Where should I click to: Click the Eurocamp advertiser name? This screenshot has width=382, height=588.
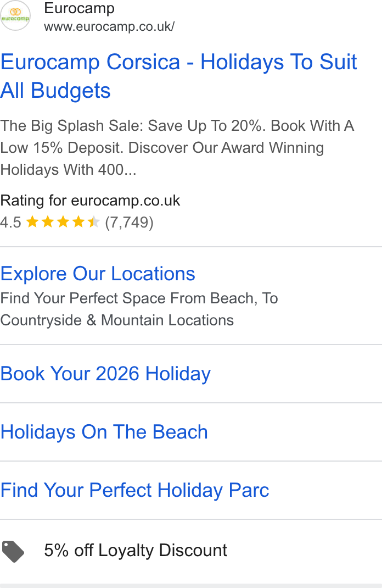79,8
